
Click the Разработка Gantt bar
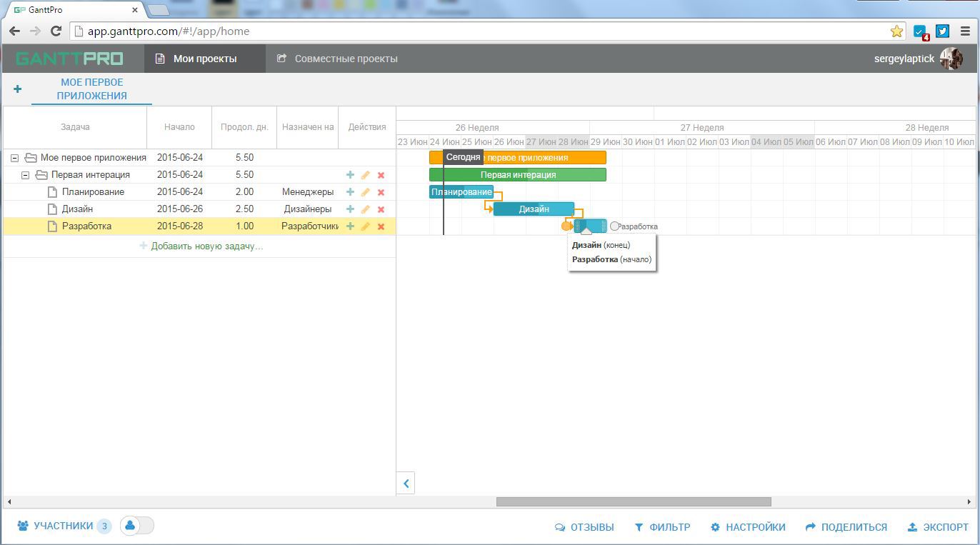591,226
